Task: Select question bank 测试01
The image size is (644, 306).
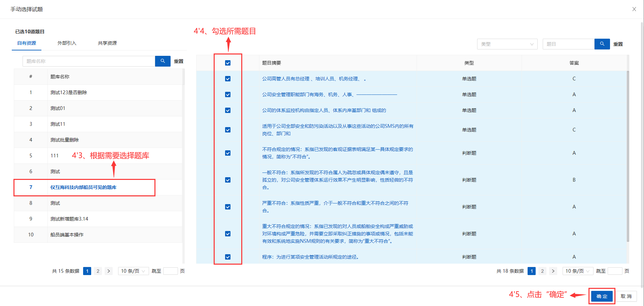Action: pos(98,108)
